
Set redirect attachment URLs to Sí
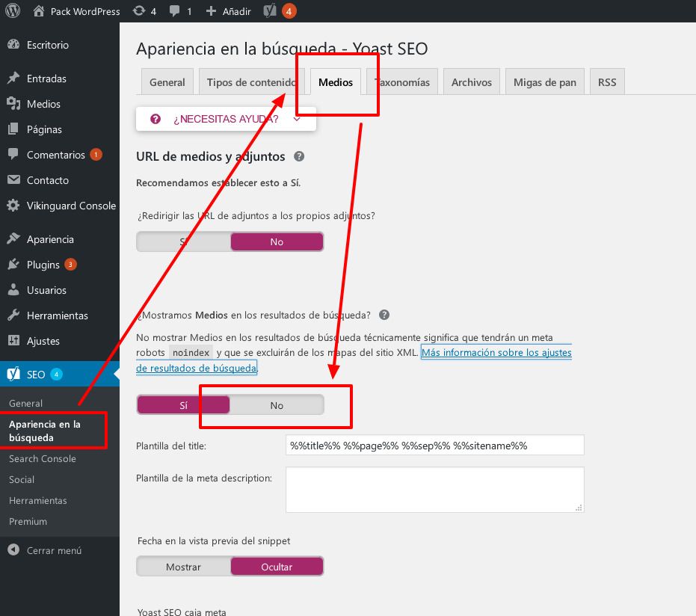pyautogui.click(x=184, y=242)
